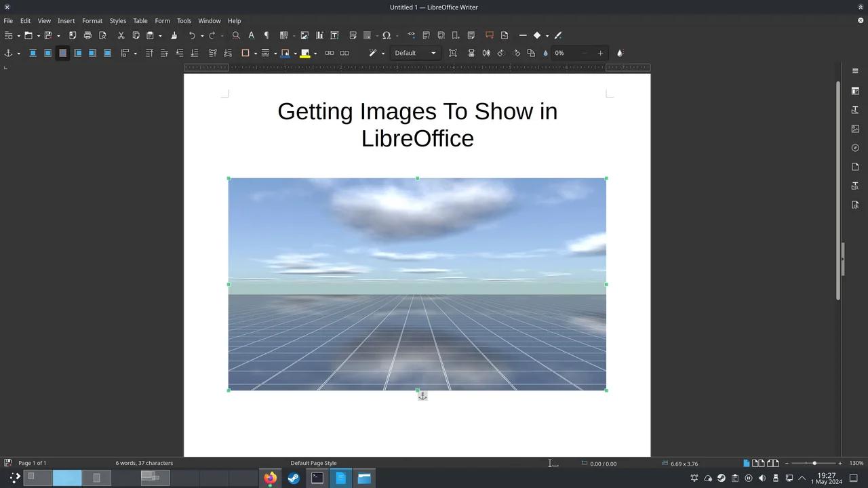Click the Print icon in the toolbar

point(87,35)
